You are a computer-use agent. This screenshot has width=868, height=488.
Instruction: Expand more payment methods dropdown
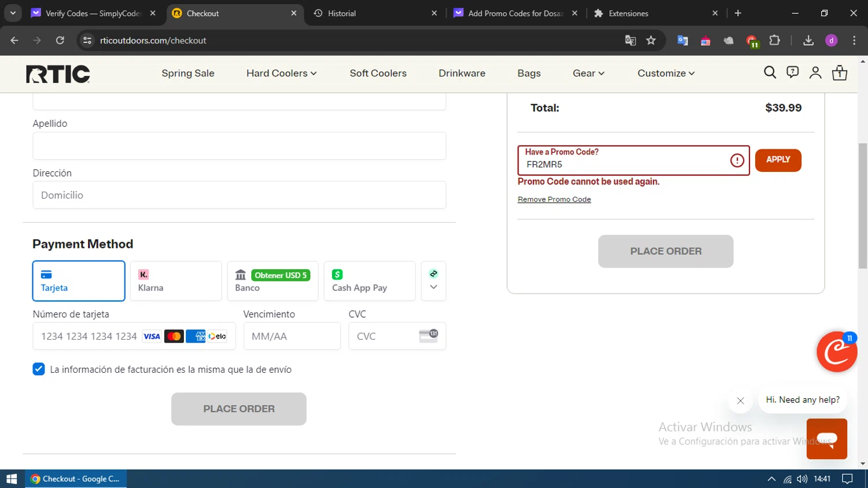433,281
